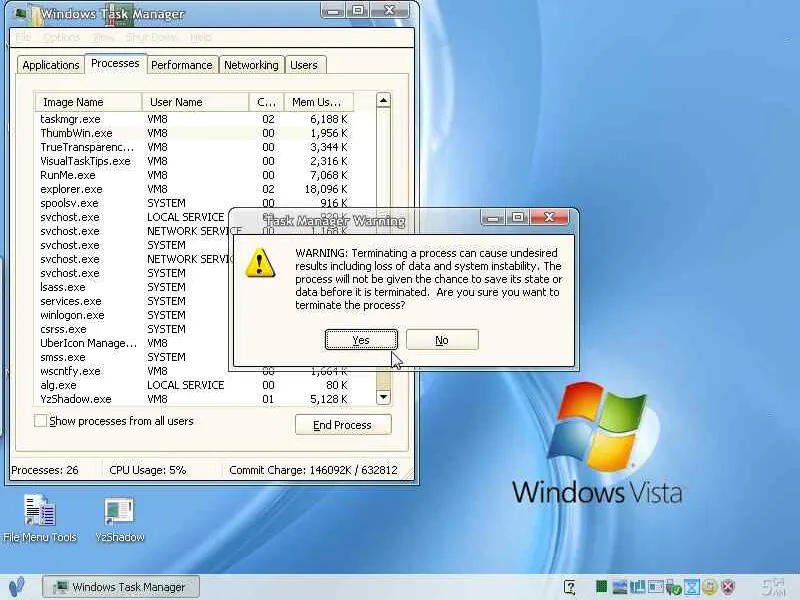Viewport: 800px width, 600px height.
Task: Sort by the Mem Usage column header
Action: 318,102
